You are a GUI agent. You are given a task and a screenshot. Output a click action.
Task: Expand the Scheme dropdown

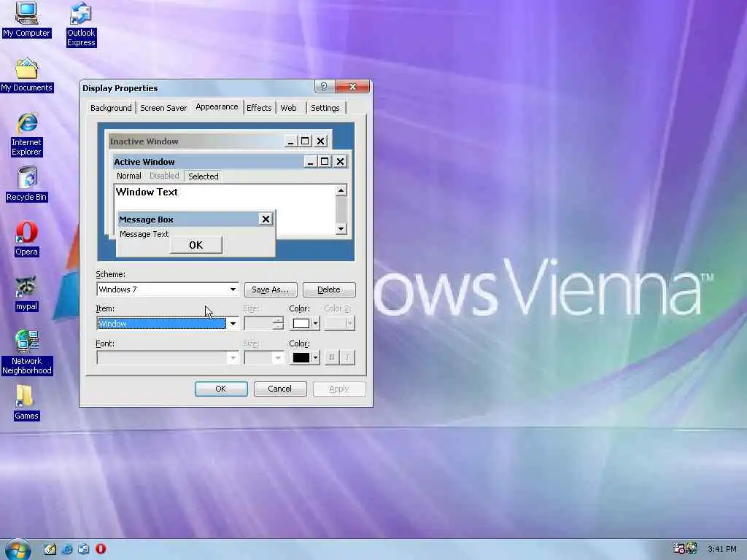click(233, 289)
